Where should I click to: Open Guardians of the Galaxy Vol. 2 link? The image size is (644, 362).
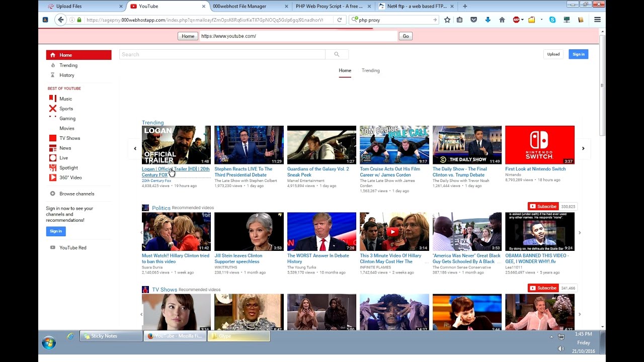pos(318,172)
